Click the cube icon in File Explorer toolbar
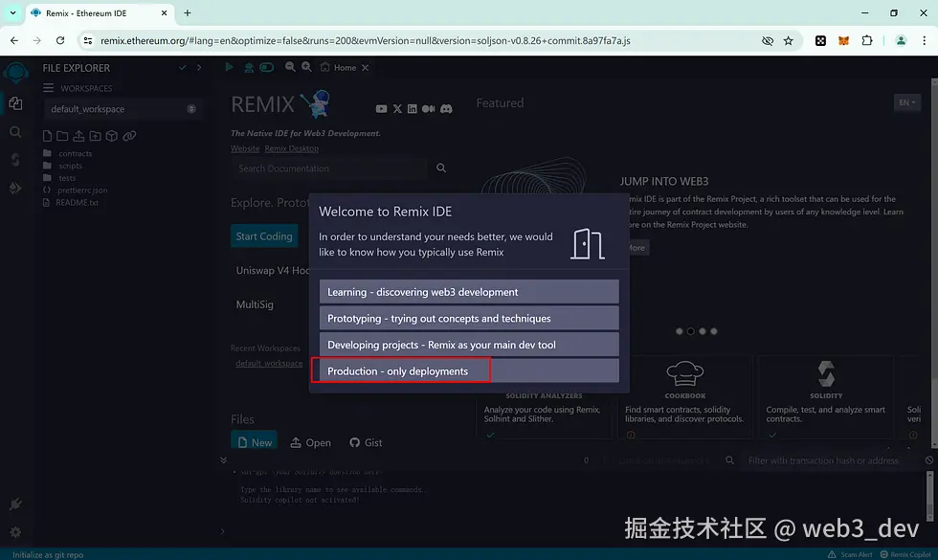This screenshot has width=938, height=560. click(112, 136)
